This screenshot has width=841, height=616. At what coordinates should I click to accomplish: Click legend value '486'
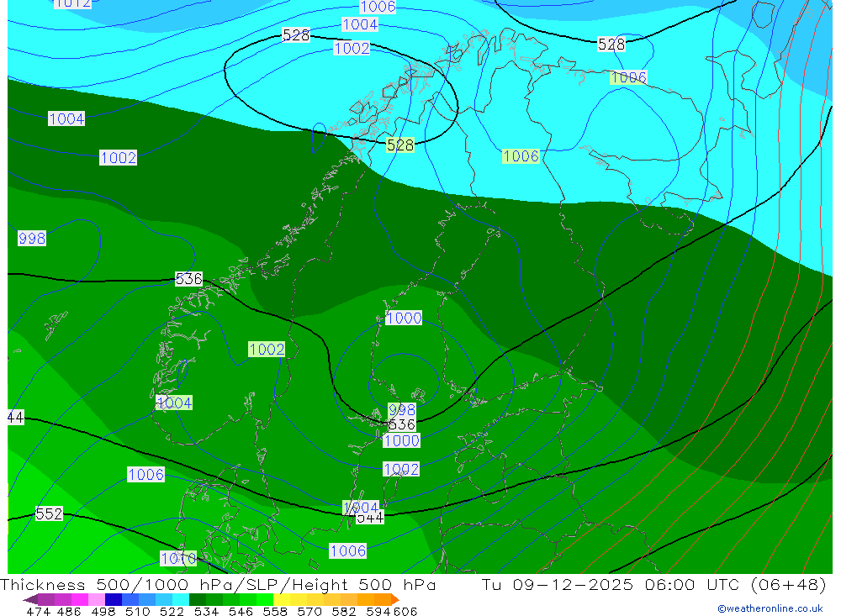point(69,611)
